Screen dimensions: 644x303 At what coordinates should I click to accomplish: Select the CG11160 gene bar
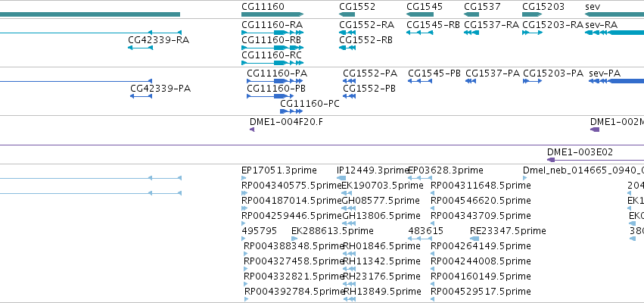272,14
